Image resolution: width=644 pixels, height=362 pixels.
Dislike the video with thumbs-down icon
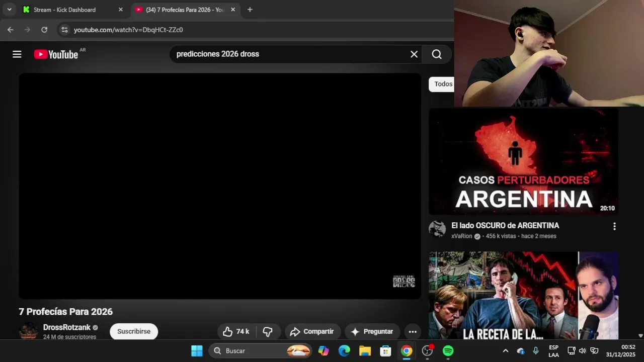tap(268, 331)
